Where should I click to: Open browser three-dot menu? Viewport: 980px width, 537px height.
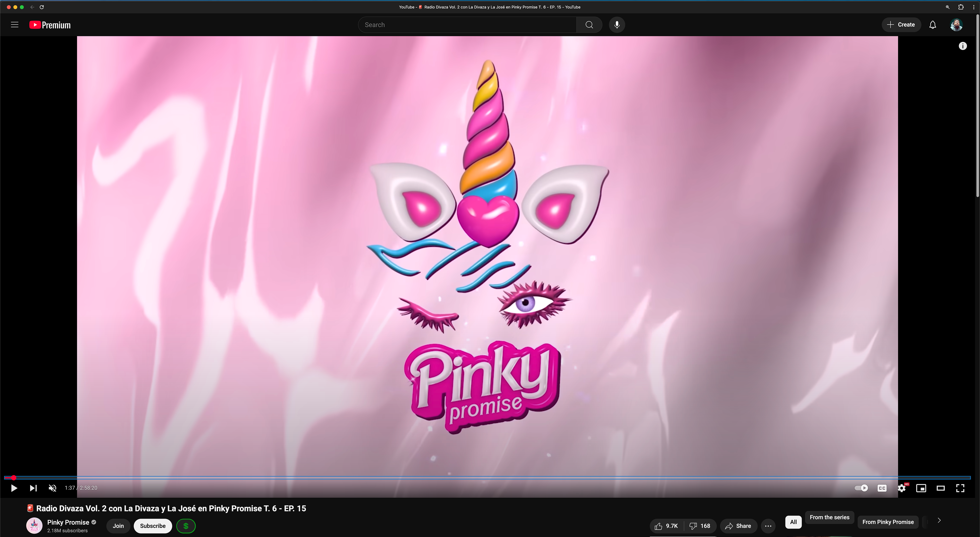point(974,7)
